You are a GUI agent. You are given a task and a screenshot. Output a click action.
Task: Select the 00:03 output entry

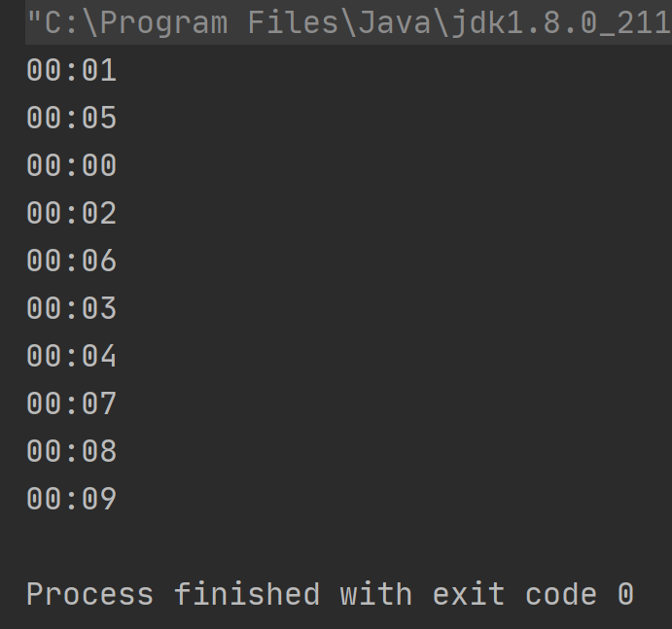[x=71, y=308]
